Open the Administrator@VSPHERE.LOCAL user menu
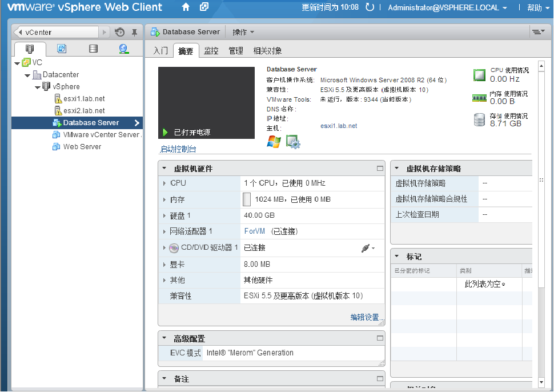554x392 pixels. 447,7
